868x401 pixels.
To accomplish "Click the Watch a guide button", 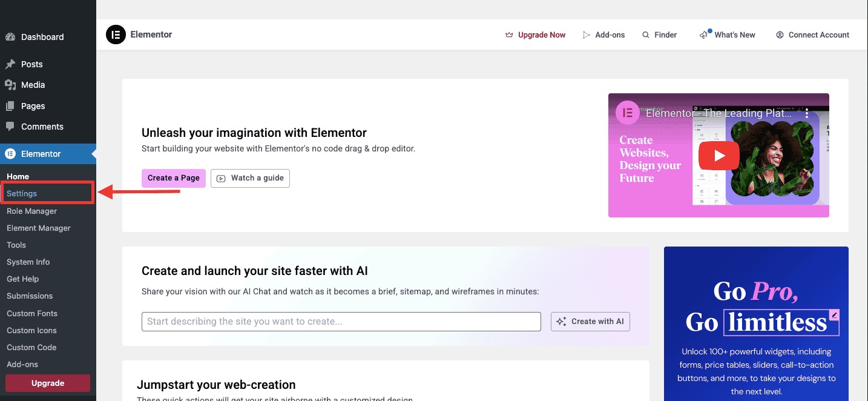I will point(250,178).
